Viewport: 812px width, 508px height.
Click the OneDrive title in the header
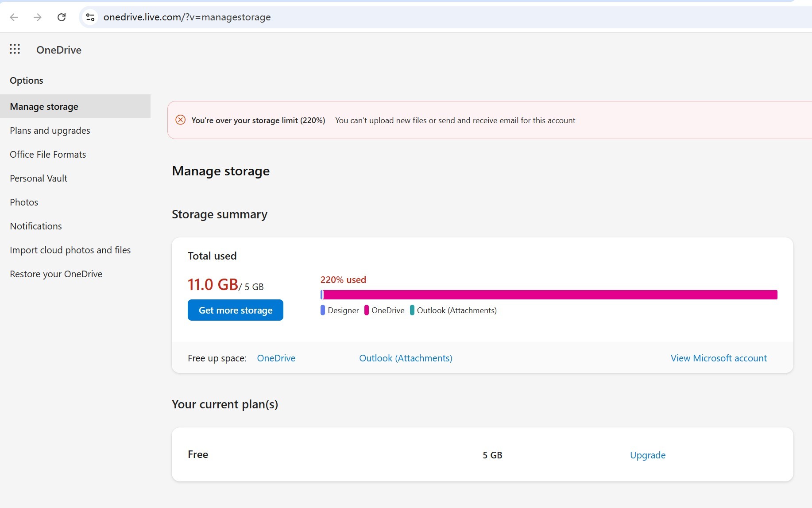(x=59, y=50)
